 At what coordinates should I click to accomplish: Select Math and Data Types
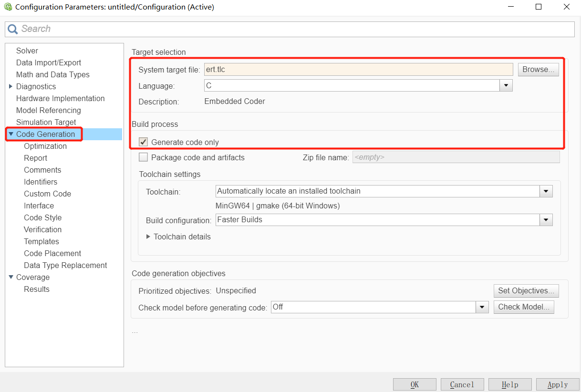point(53,74)
